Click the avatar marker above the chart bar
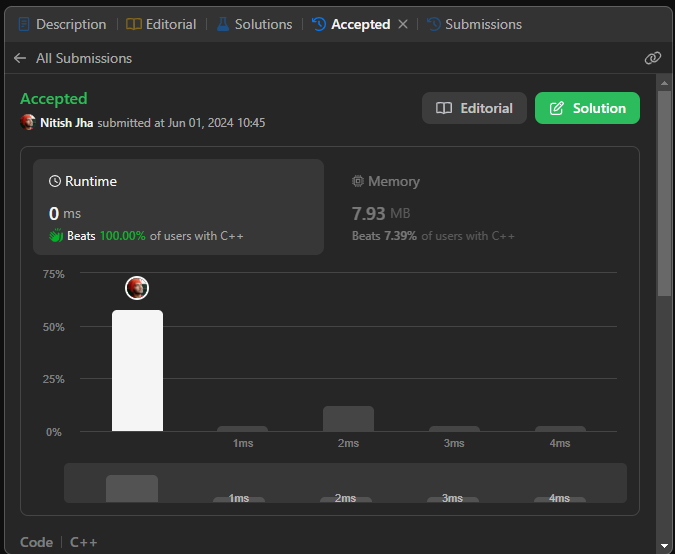675x554 pixels. (137, 288)
